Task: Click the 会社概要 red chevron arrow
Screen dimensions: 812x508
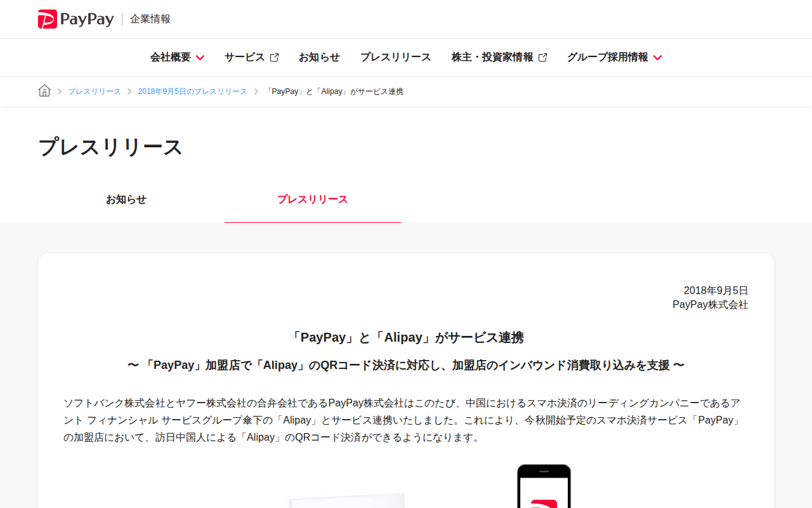Action: tap(200, 58)
